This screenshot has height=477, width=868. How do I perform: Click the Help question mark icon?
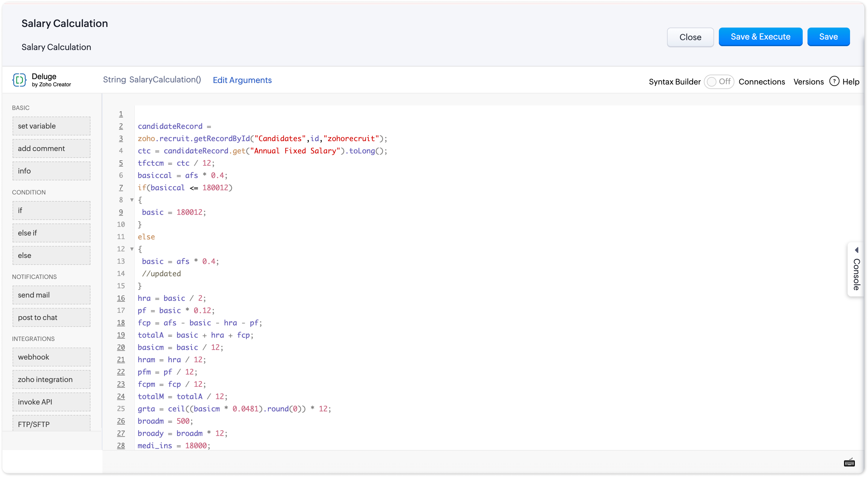tap(834, 81)
